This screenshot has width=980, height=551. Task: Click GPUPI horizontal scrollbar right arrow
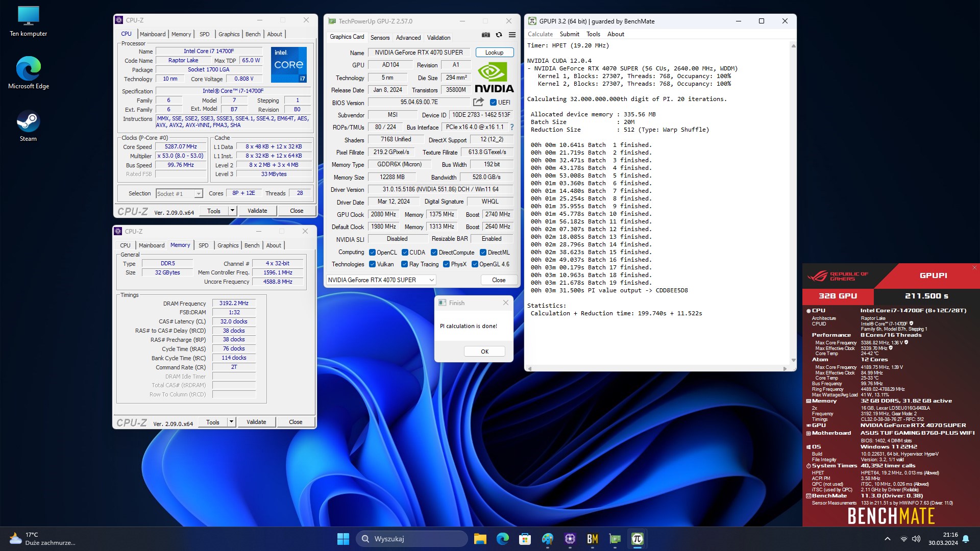click(785, 368)
